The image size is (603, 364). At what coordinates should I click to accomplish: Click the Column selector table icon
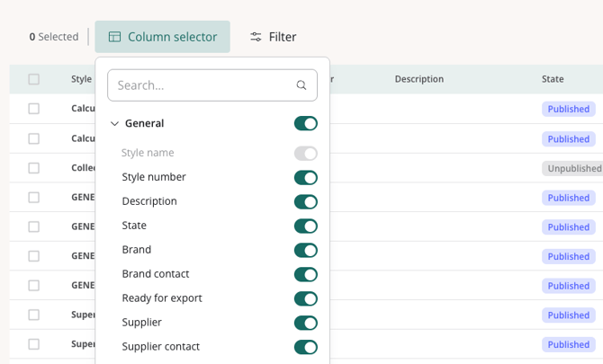[114, 37]
